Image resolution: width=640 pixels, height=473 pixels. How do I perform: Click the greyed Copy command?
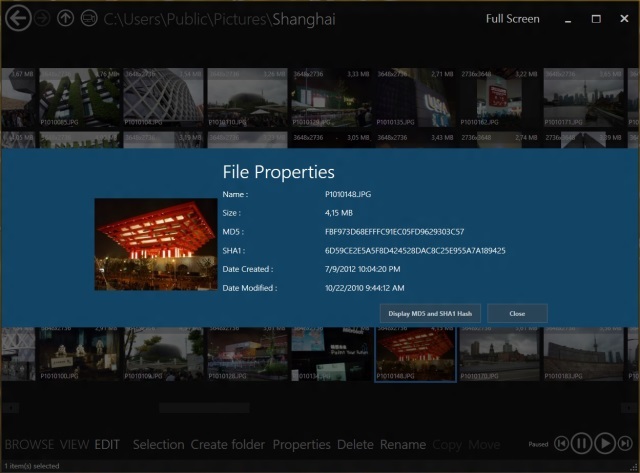[447, 445]
